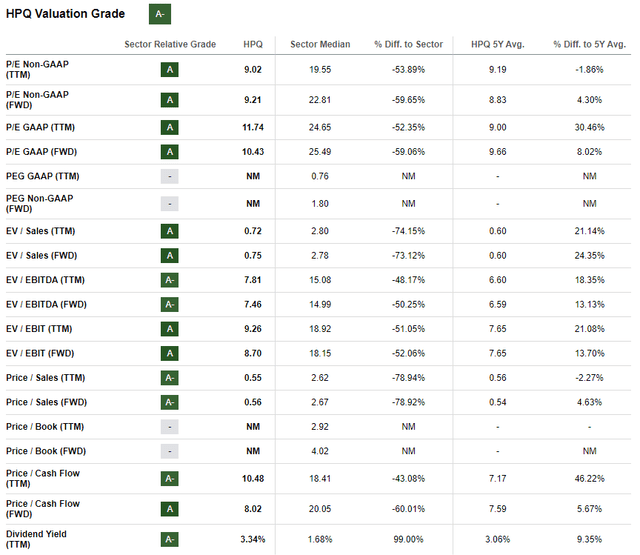Click the Sector Median column header
Viewport: 640px width, 555px height.
pyautogui.click(x=318, y=45)
